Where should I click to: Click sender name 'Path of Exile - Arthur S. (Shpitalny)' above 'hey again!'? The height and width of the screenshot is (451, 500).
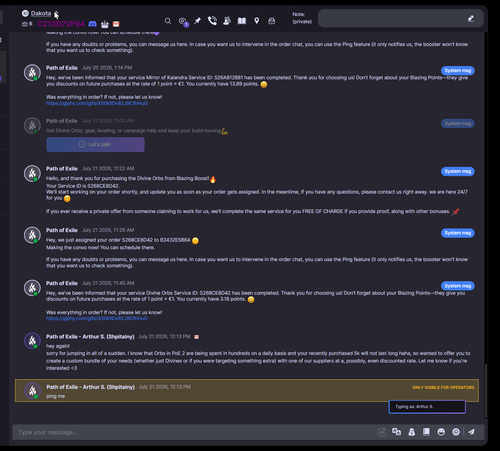coord(90,337)
